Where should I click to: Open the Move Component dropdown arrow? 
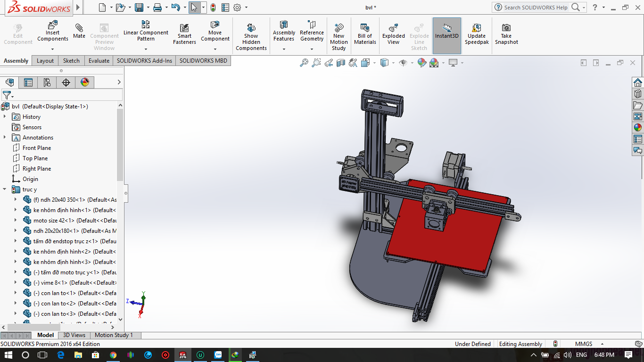coord(215,49)
